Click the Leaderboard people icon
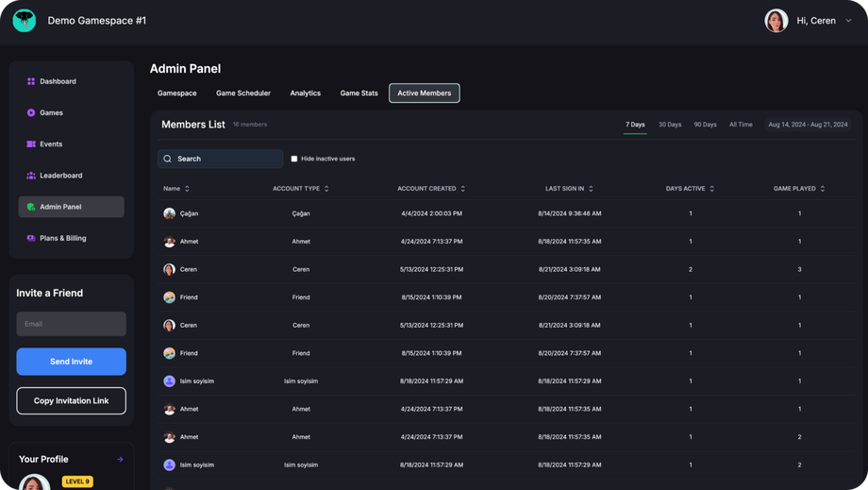Viewport: 868px width, 490px height. 31,176
